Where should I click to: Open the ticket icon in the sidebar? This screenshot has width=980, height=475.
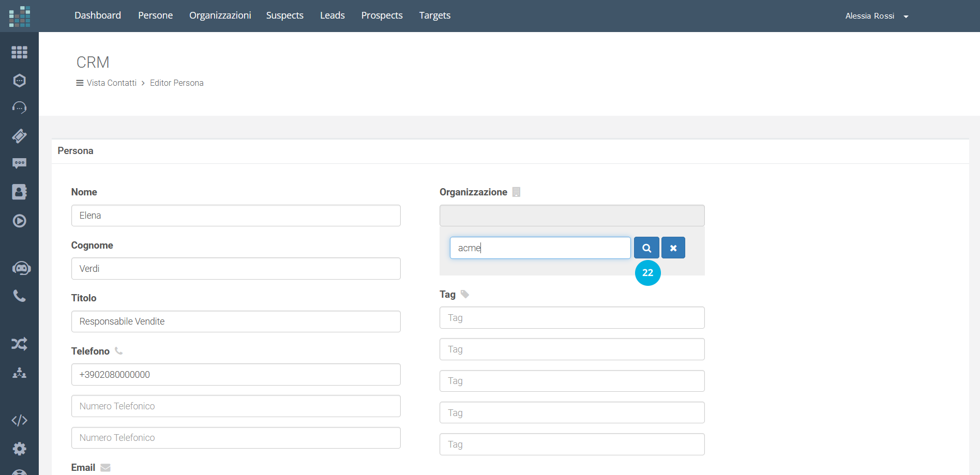[19, 136]
